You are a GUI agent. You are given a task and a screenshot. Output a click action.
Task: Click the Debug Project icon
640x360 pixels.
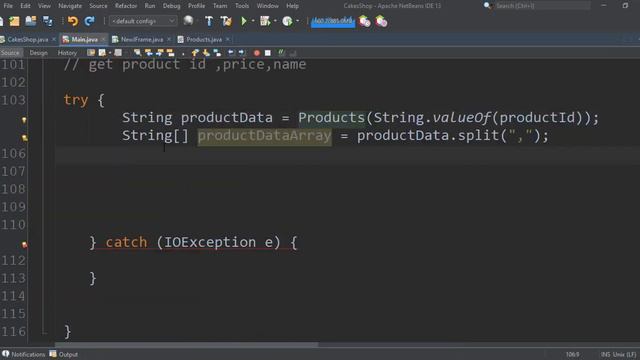coord(265,21)
